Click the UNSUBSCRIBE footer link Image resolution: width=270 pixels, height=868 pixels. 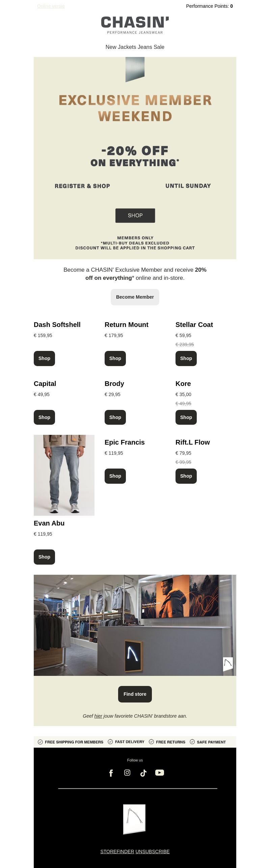tap(153, 851)
